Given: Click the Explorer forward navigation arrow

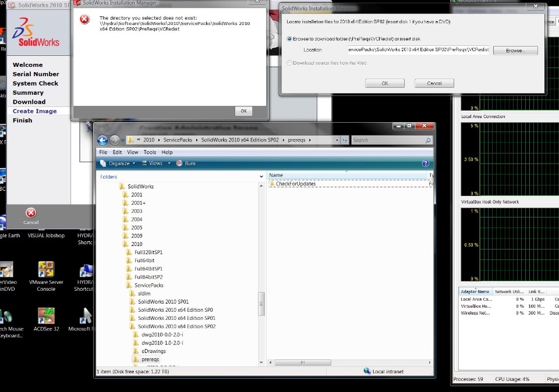Looking at the screenshot, I should click(115, 140).
